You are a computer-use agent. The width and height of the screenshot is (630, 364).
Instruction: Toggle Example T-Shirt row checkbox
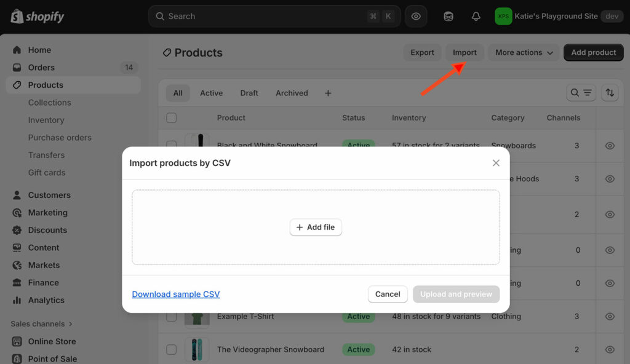click(x=172, y=317)
